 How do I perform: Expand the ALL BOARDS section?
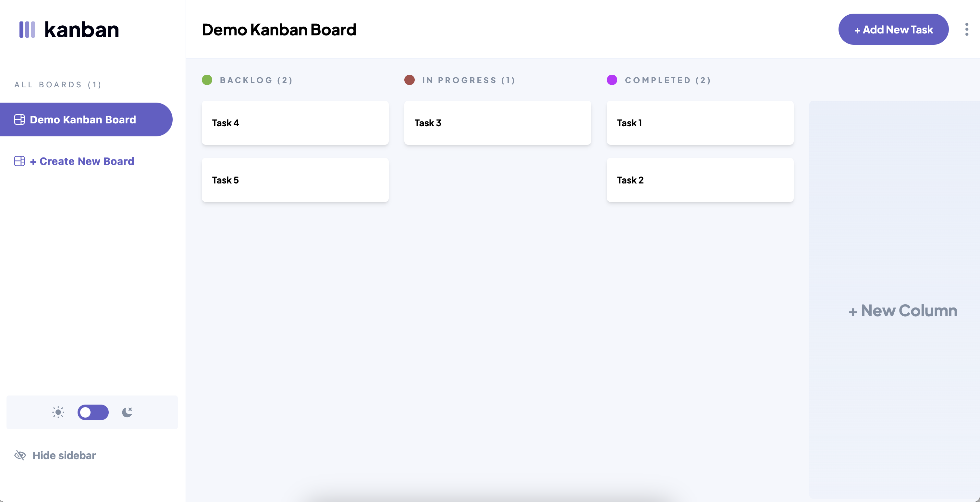[x=58, y=84]
